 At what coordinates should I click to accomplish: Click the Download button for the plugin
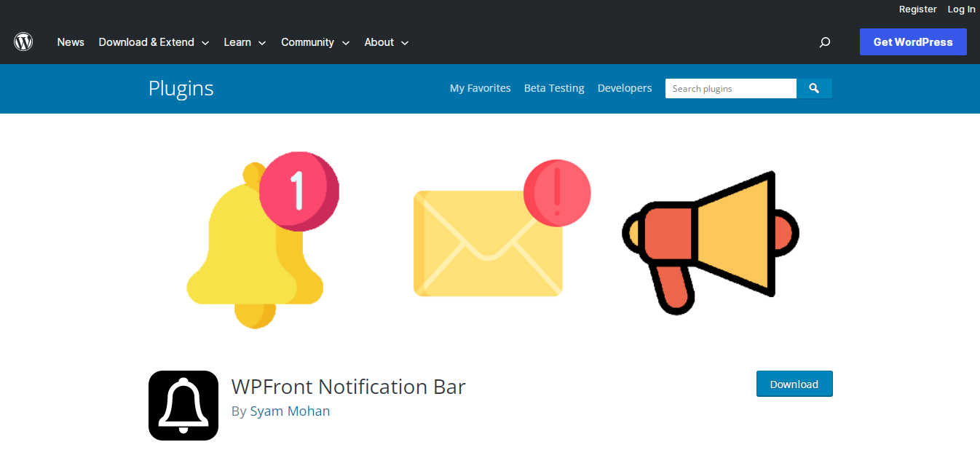click(x=794, y=384)
